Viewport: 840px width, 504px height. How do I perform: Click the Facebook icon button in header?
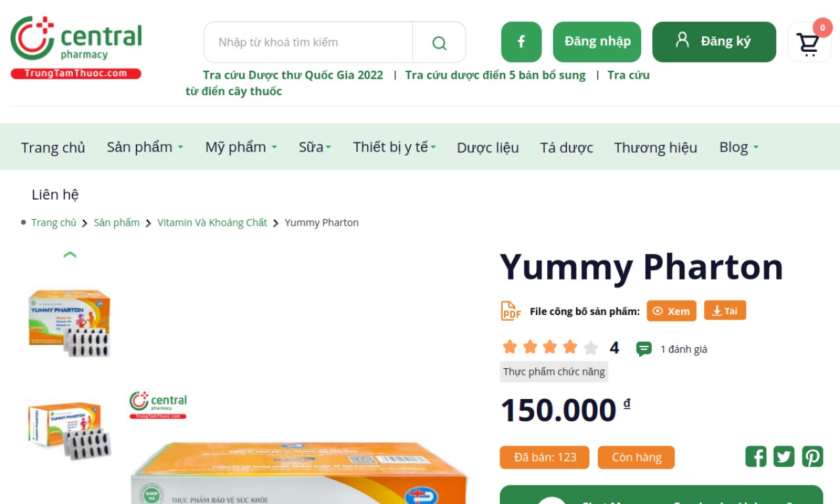pyautogui.click(x=521, y=42)
